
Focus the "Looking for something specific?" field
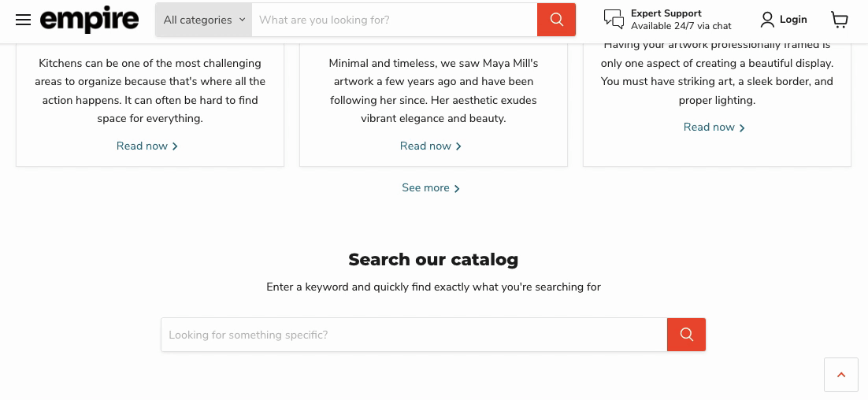pyautogui.click(x=414, y=335)
